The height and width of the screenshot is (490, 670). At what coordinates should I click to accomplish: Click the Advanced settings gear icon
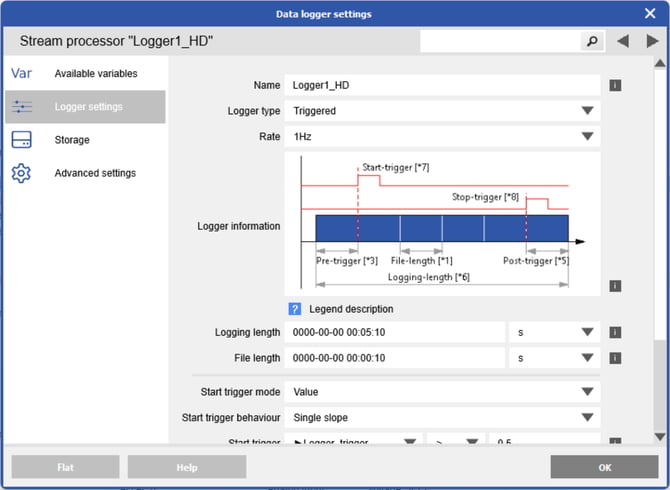[21, 173]
